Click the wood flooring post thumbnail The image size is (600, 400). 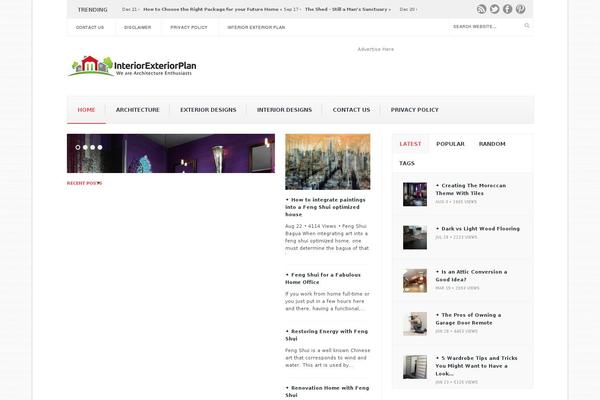[x=415, y=237]
